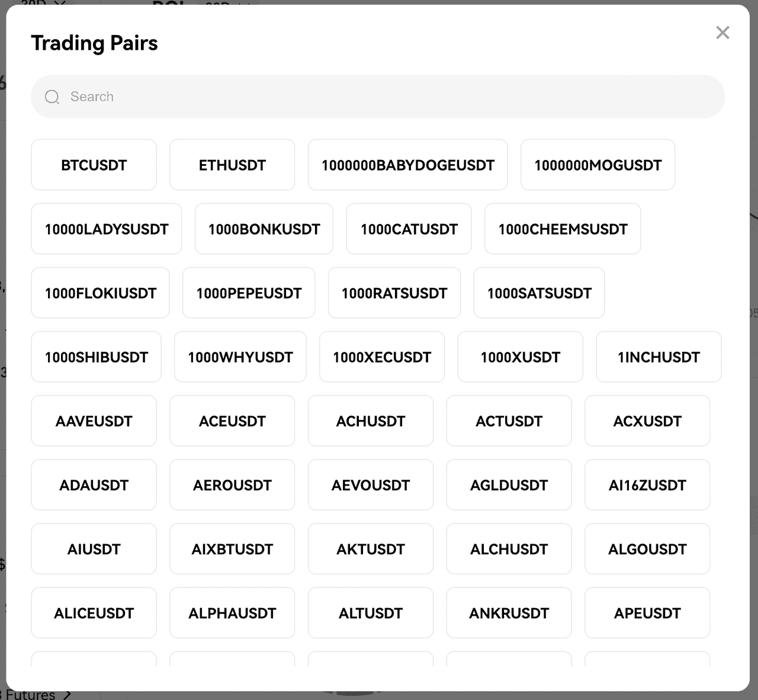This screenshot has width=758, height=700.
Task: Open the Futures link chevron below dialog
Action: 67,695
